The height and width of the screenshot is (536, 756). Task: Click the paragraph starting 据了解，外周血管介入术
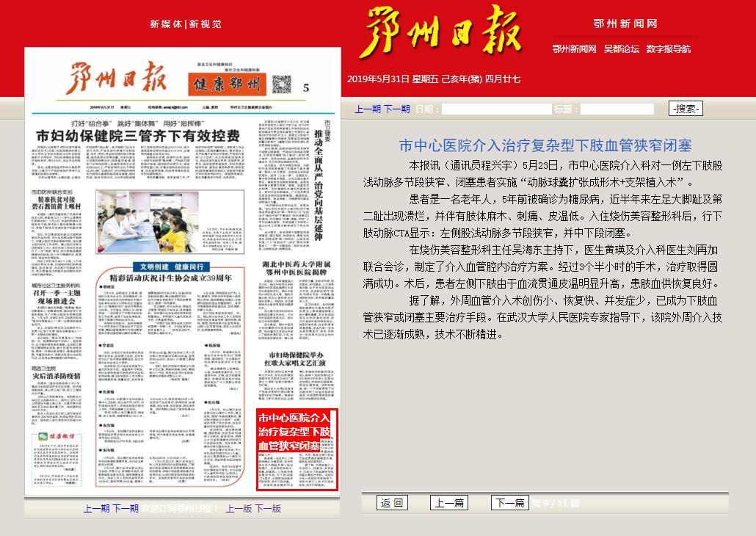tap(542, 317)
